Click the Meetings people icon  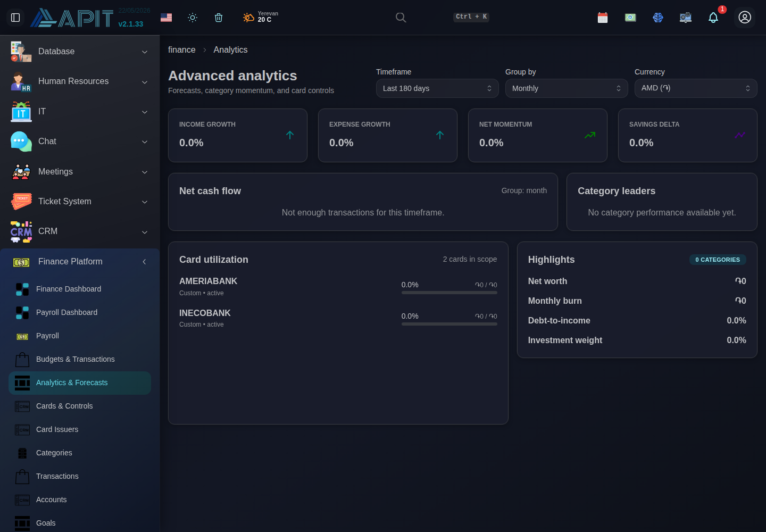(x=21, y=172)
